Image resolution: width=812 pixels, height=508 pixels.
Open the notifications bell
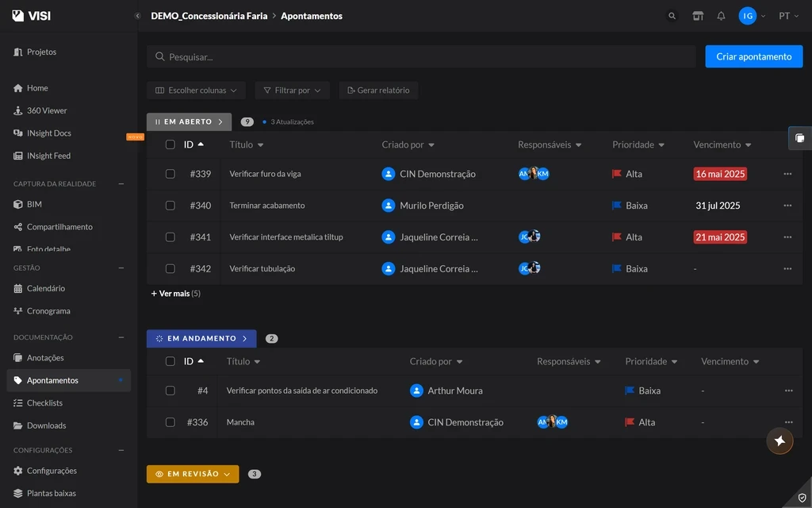pyautogui.click(x=721, y=16)
